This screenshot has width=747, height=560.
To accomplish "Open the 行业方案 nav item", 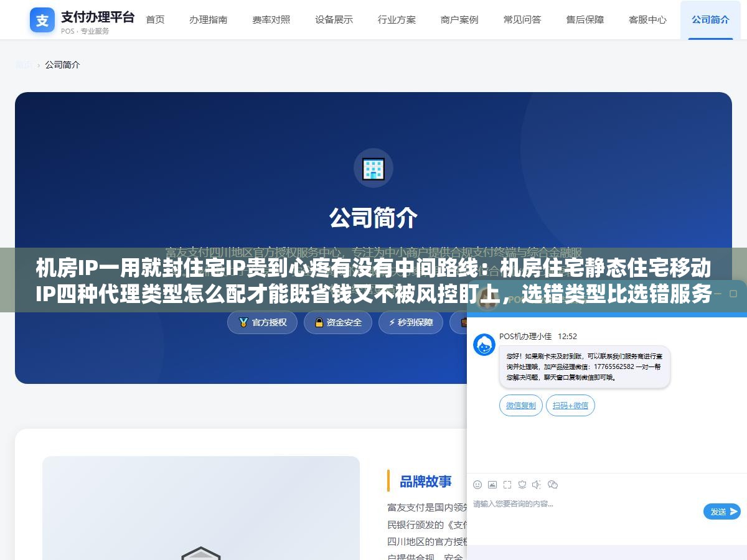I will pos(397,19).
